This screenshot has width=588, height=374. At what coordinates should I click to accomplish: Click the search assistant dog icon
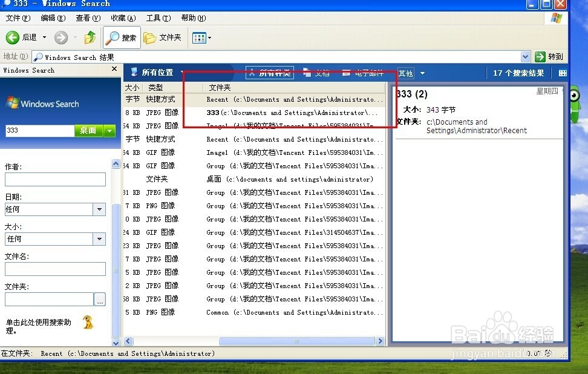88,322
